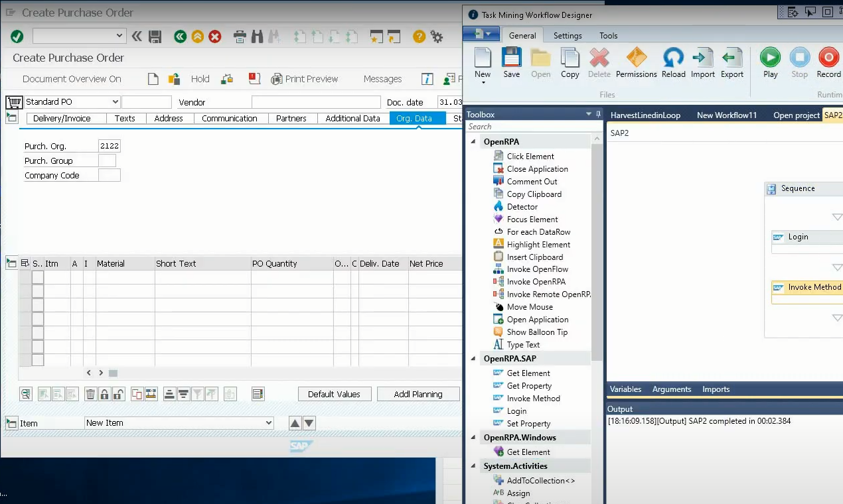Collapse the OpenRPA.SAP toolbox group
The image size is (843, 504).
(473, 359)
